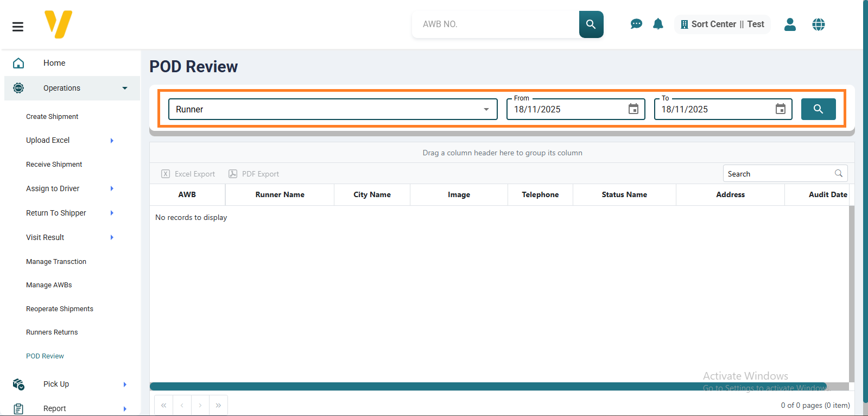The width and height of the screenshot is (868, 416).
Task: Click the Report clipboard icon
Action: pos(18,408)
